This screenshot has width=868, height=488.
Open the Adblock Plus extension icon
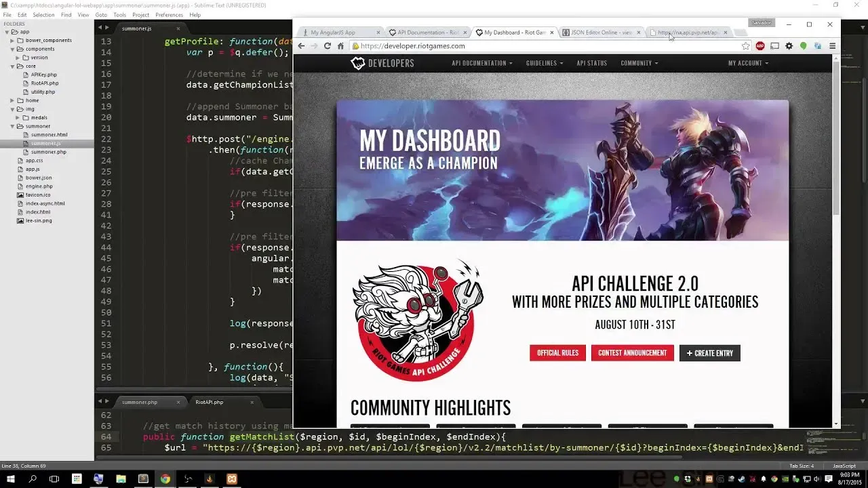point(760,46)
